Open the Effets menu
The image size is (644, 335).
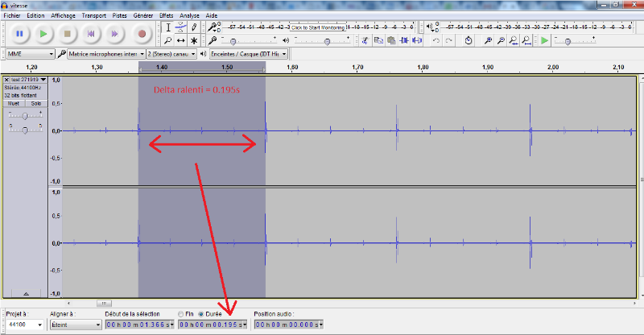click(x=167, y=15)
